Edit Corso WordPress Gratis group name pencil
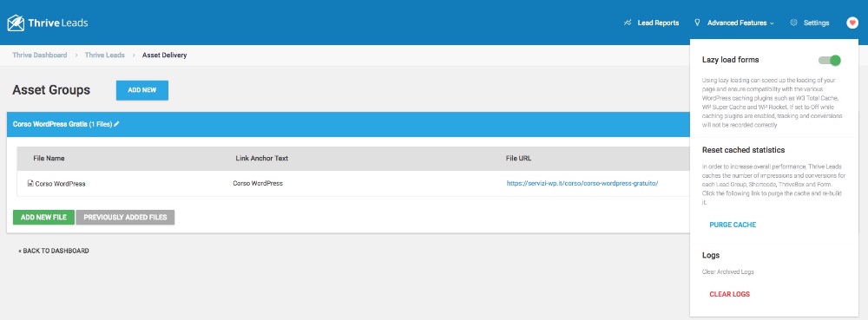Screen dimensions: 868x320 point(117,124)
